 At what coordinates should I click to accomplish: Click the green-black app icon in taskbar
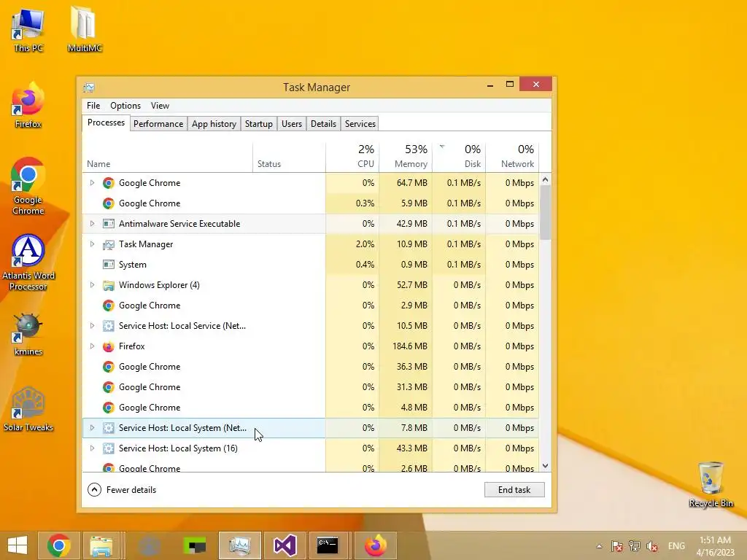(195, 545)
